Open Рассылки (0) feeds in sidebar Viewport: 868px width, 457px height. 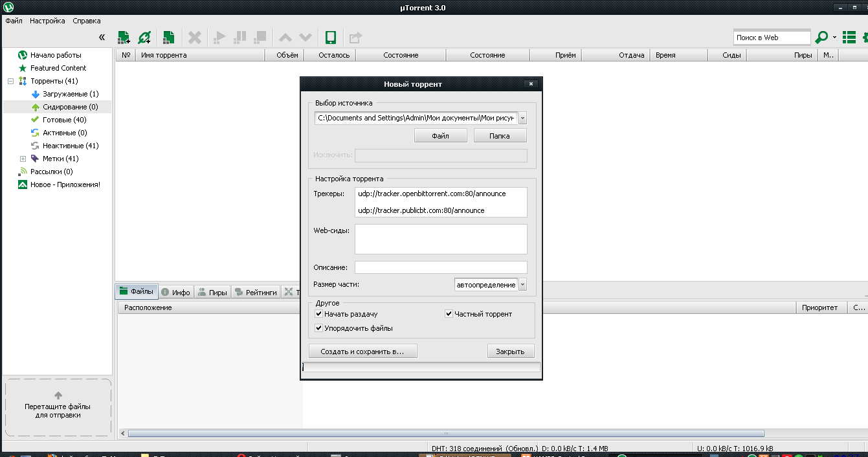point(52,172)
